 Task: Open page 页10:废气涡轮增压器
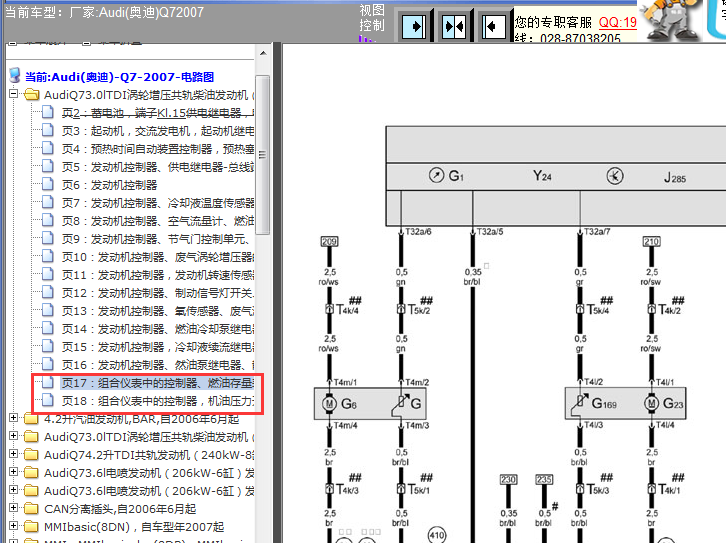tap(157, 257)
